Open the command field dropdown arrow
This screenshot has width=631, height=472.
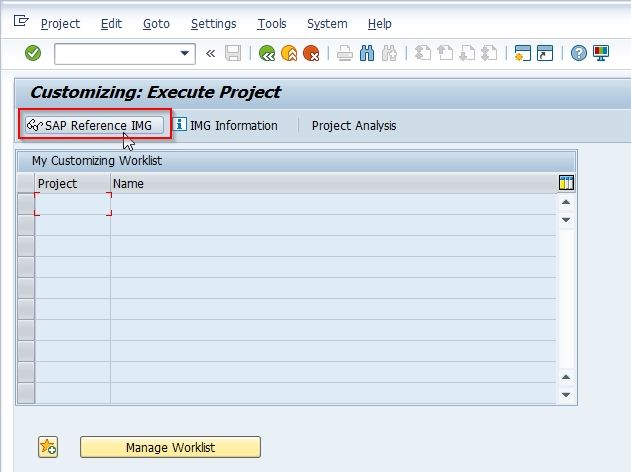[x=185, y=53]
